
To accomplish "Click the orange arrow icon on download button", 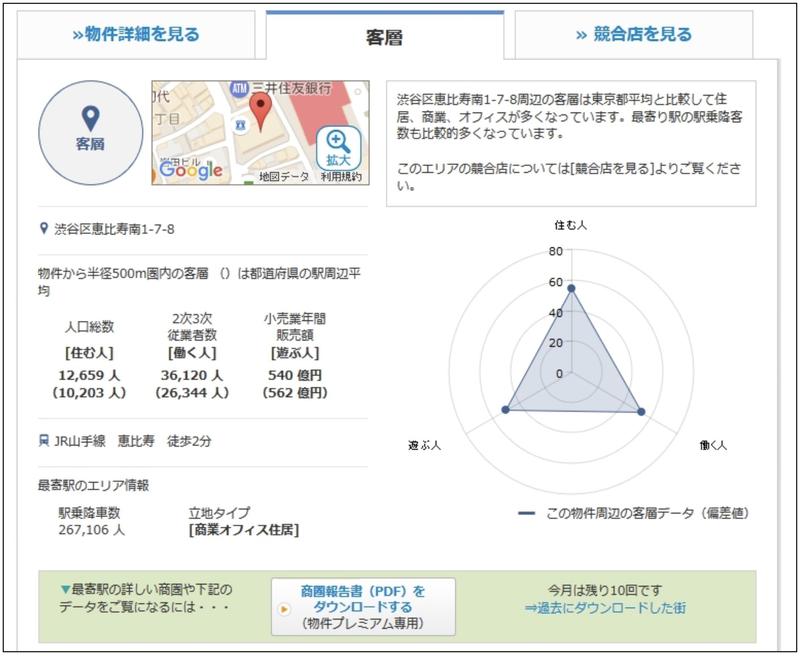I will point(284,609).
